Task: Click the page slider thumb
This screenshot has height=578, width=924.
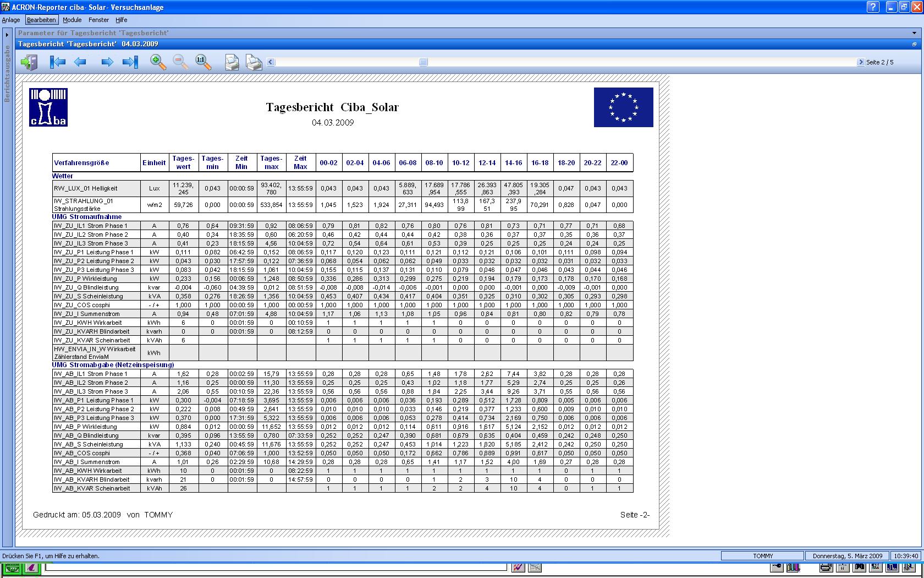Action: coord(423,62)
